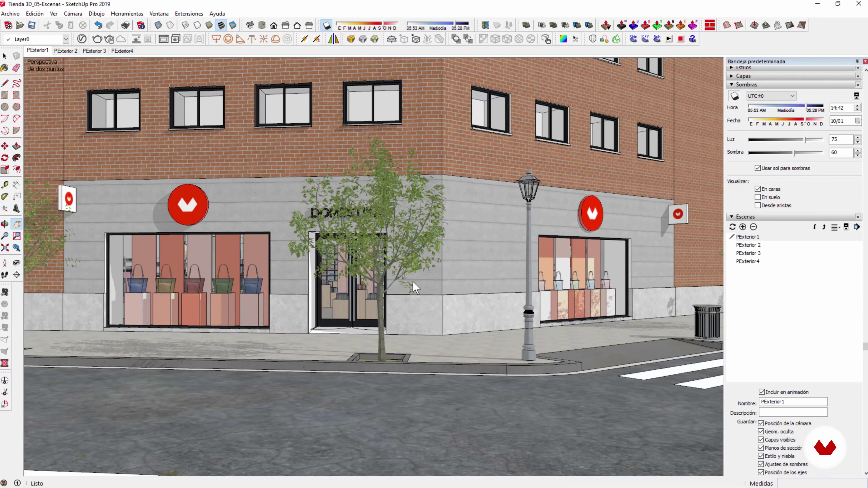Toggle shadows button in top toolbar

326,26
